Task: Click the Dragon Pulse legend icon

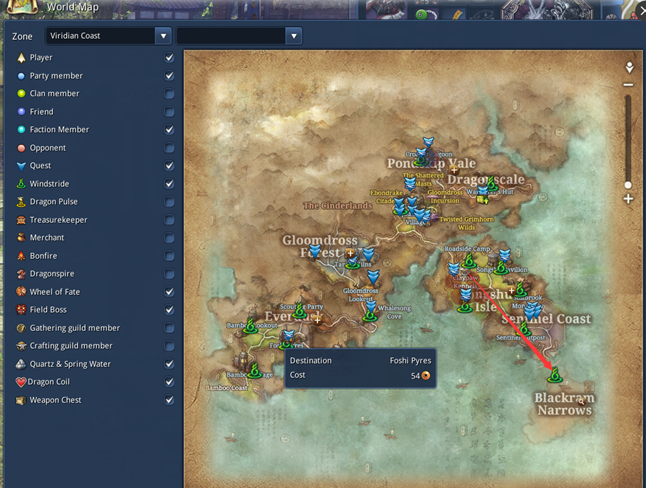Action: pos(21,202)
